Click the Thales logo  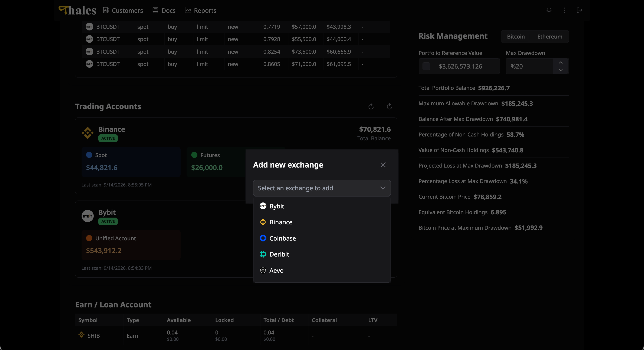77,10
